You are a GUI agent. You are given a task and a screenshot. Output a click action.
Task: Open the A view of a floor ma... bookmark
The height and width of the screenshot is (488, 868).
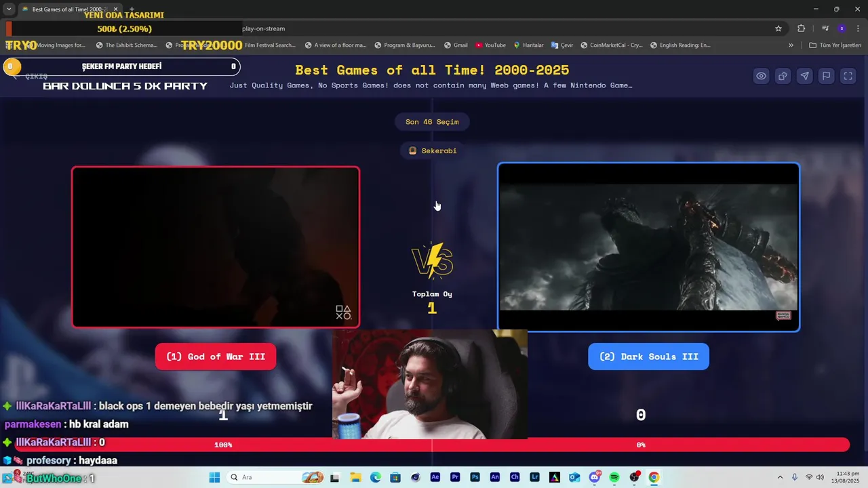point(336,45)
